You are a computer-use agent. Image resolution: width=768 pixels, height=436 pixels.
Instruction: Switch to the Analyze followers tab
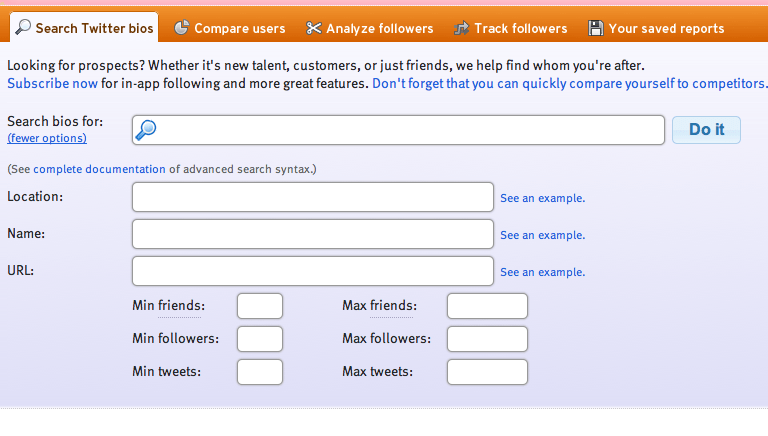(370, 28)
